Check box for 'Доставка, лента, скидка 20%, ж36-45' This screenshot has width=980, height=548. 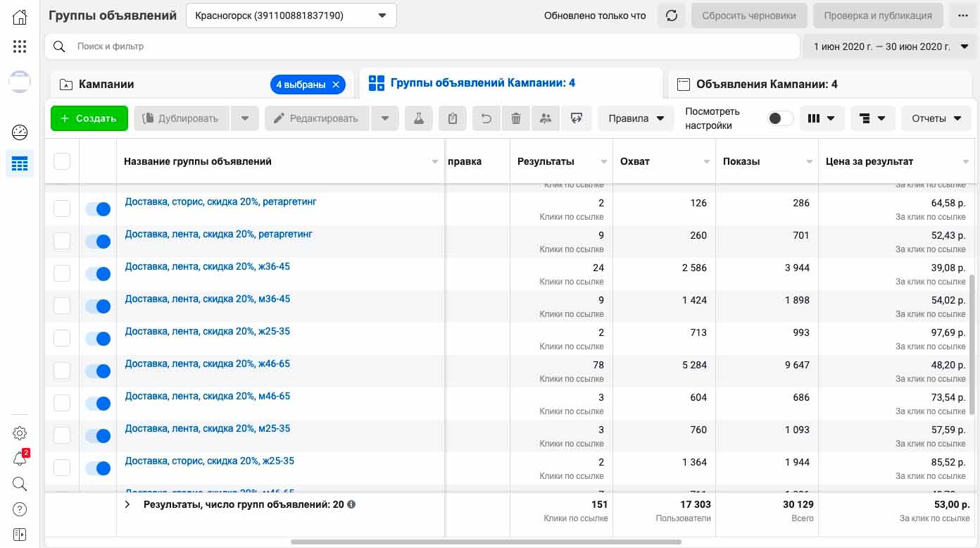click(x=62, y=273)
